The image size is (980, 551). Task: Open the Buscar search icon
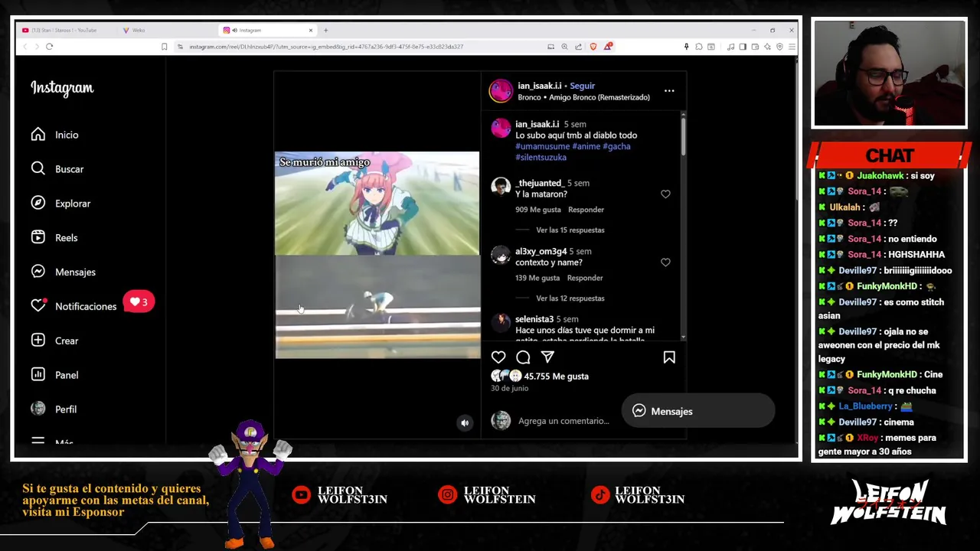point(38,169)
